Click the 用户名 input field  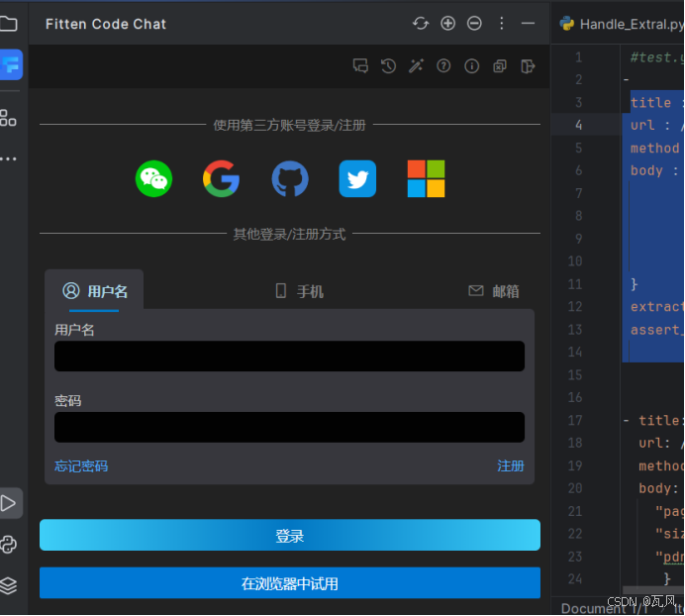[x=289, y=357]
